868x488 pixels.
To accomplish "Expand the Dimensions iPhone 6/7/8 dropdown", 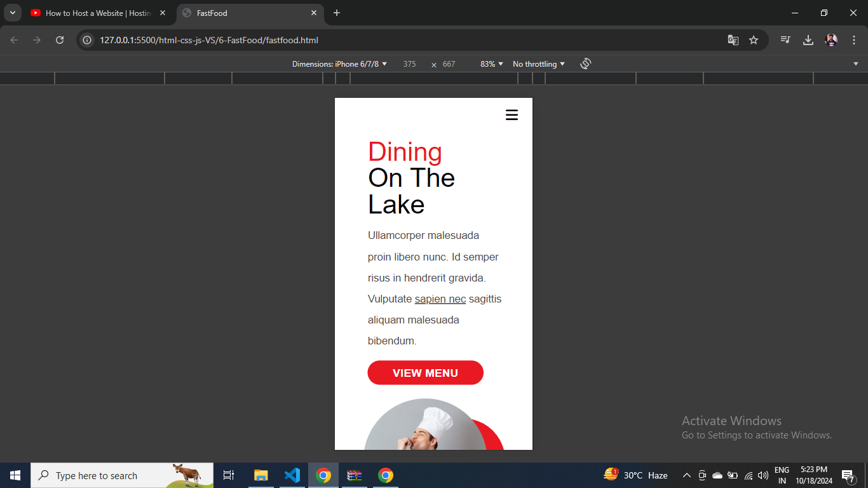I will tap(340, 64).
